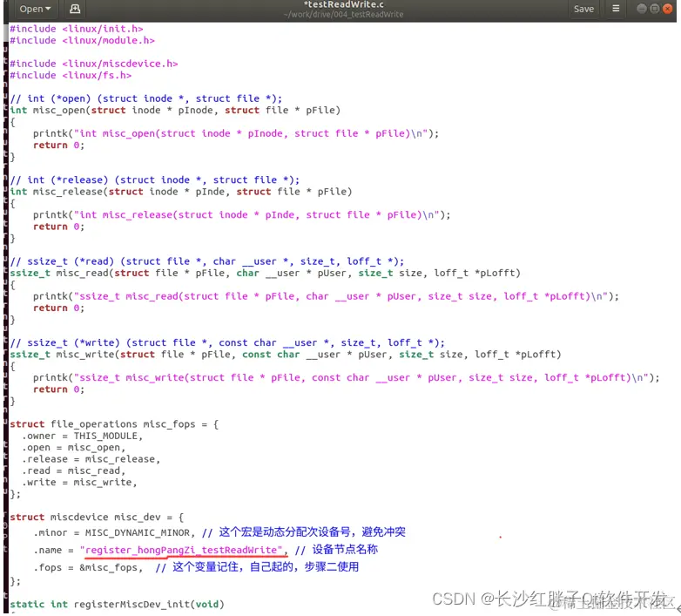681x616 pixels.
Task: Click the 'ssize_t misc_read(struct file' declaration
Action: click(265, 274)
